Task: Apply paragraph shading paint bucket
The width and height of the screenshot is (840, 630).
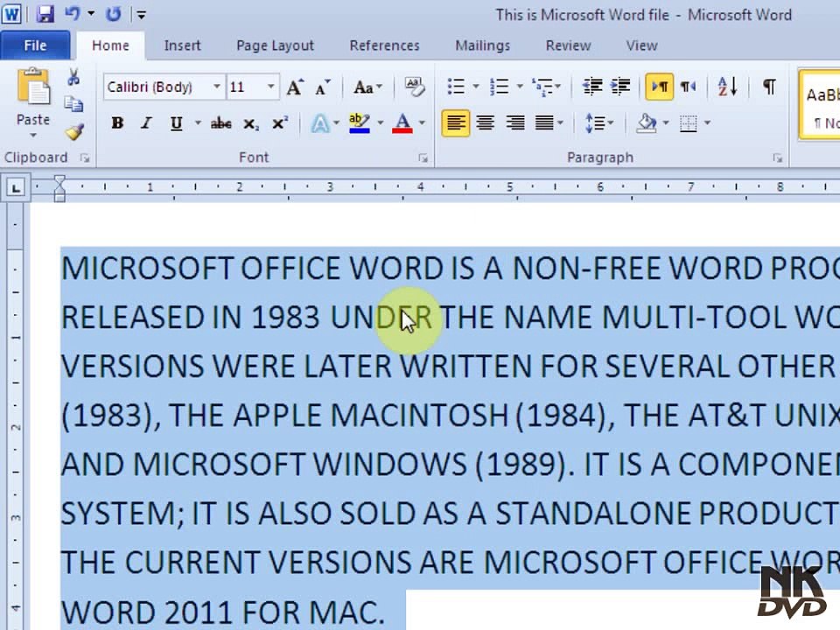Action: [x=647, y=123]
